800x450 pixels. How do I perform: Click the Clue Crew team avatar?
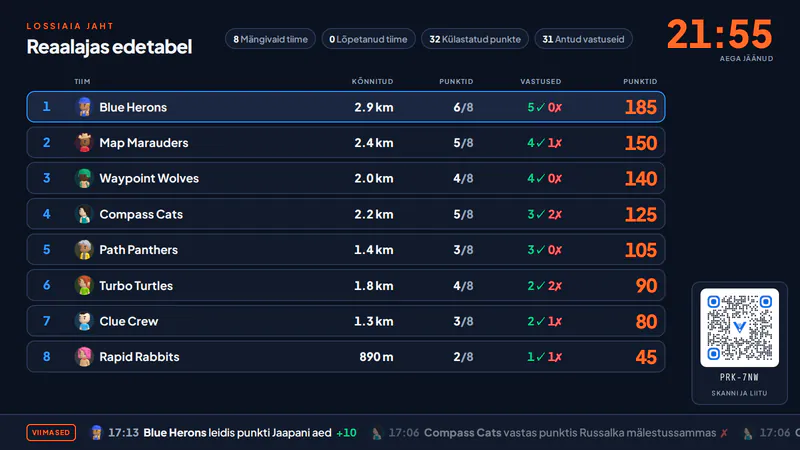tap(84, 321)
